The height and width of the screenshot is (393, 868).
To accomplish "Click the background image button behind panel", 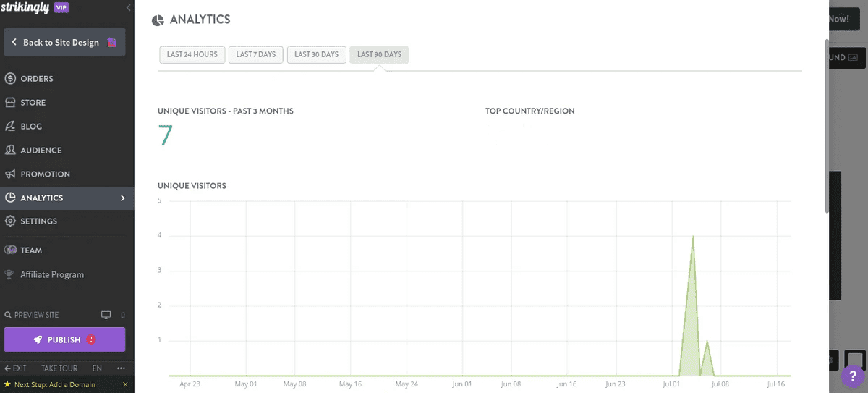I will [x=846, y=57].
